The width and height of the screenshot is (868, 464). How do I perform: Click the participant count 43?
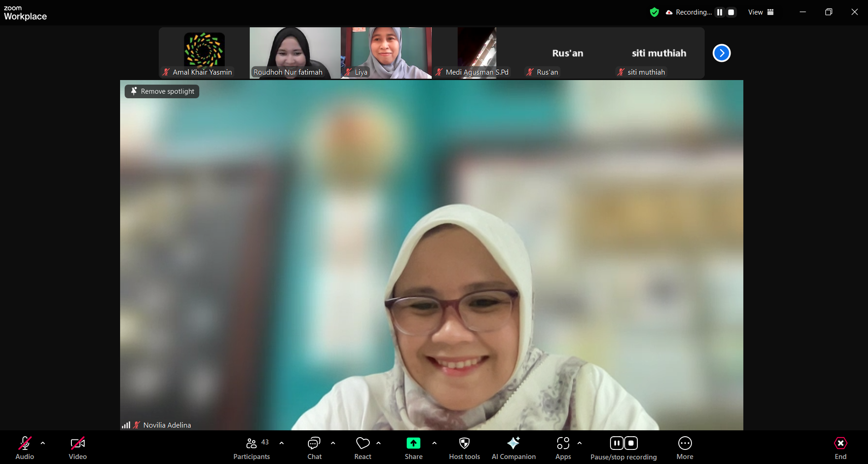[265, 442]
